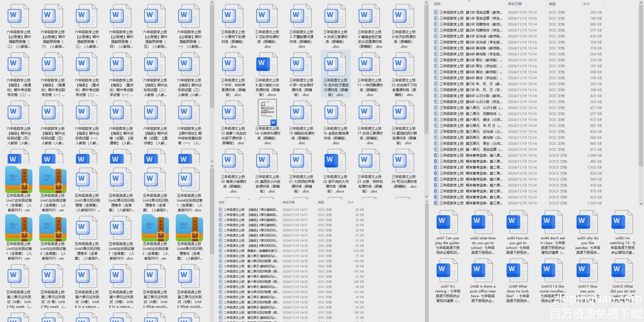Open the '14 小狗学叫课时练' document preview thumbnail
644x322 pixels.
pos(267,113)
